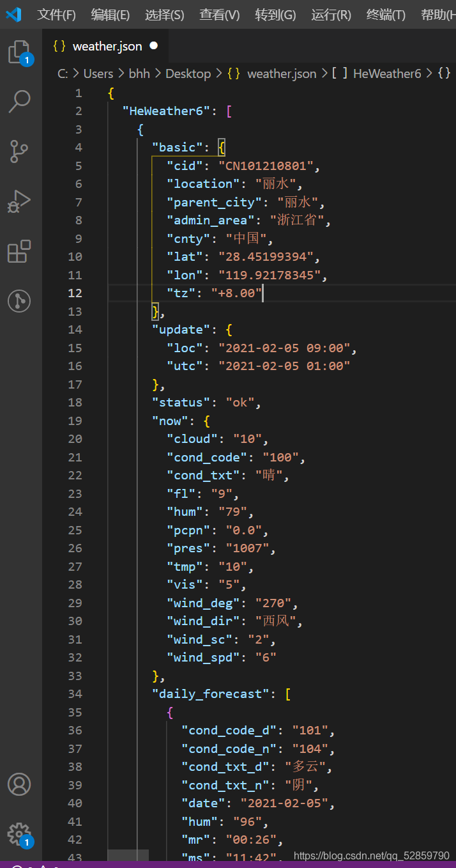Screen dimensions: 456x868
Task: Click the VS Code logo icon
Action: coord(13,15)
